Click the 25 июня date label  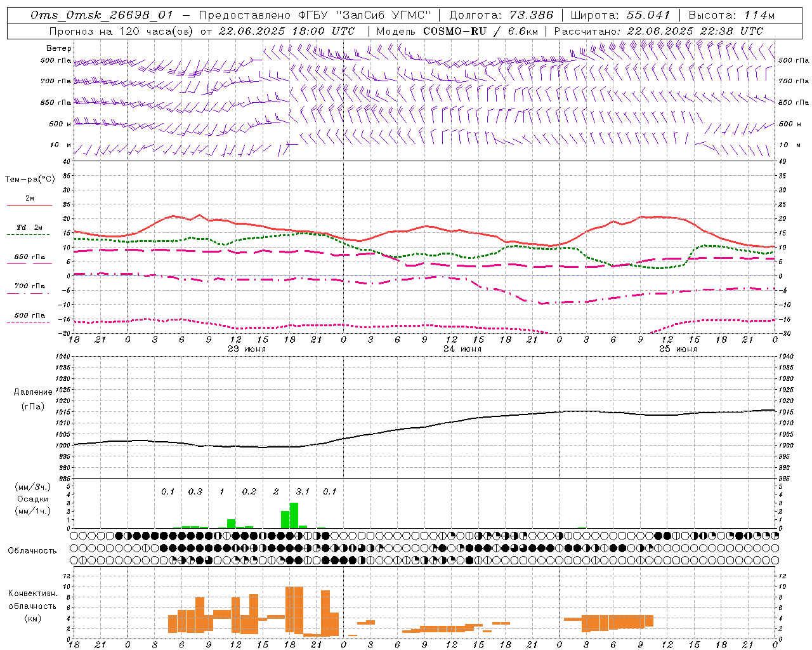[x=678, y=349]
